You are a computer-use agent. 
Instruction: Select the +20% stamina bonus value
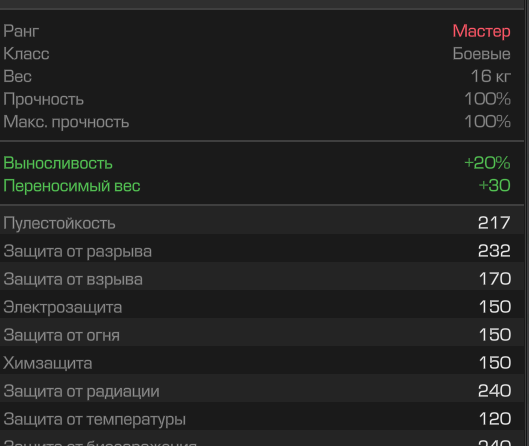point(487,163)
